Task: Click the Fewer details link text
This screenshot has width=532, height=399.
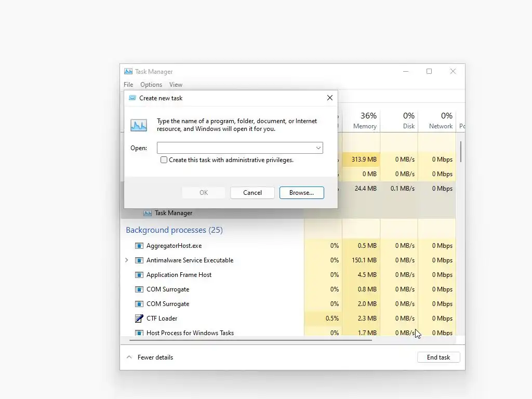Action: (x=155, y=357)
